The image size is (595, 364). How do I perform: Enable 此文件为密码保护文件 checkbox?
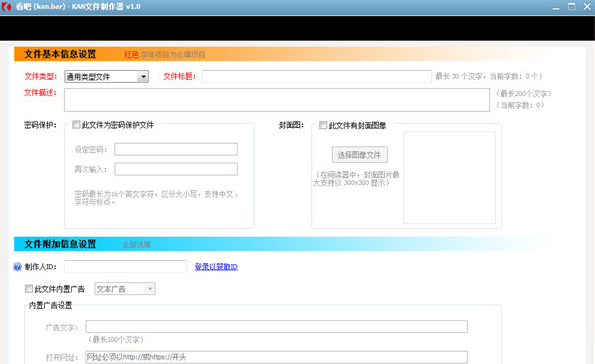point(76,124)
